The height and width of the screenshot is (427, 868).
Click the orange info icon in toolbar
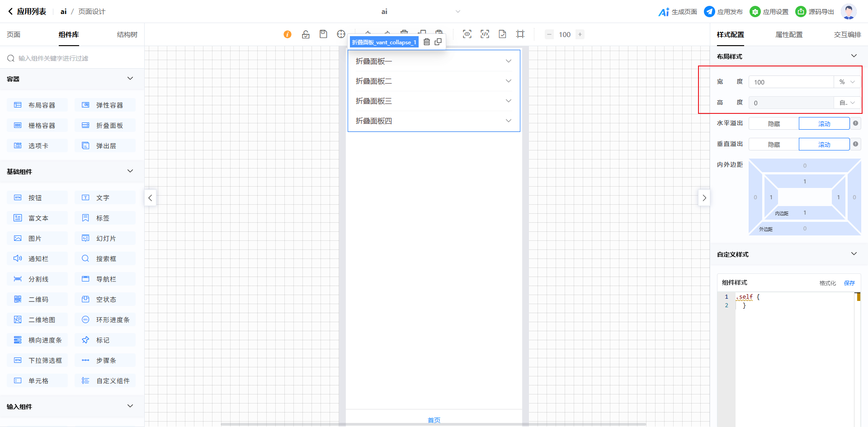pos(288,34)
